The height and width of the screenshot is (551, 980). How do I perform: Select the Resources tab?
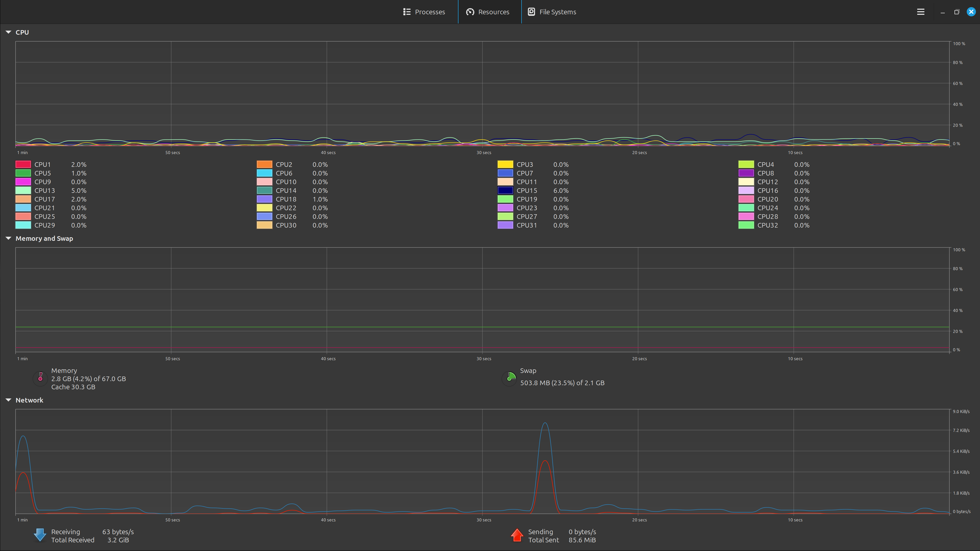point(489,12)
